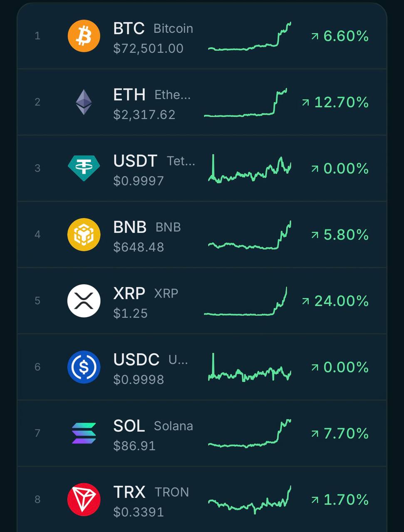Tap the red TRON logo icon
This screenshot has width=404, height=532.
[84, 499]
